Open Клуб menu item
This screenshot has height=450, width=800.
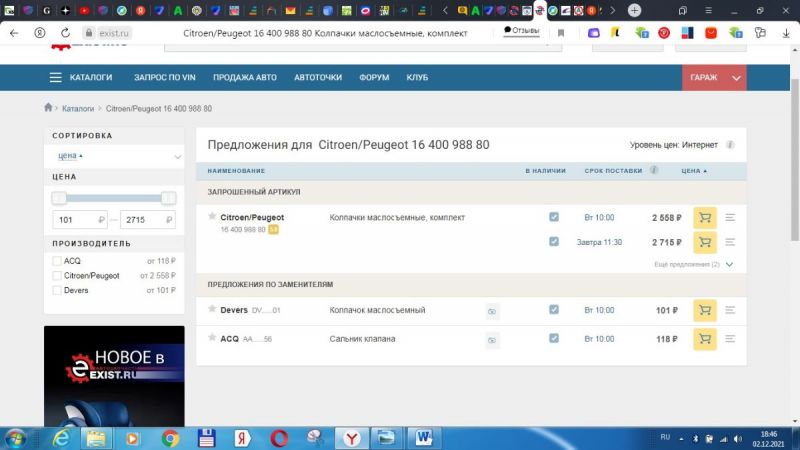click(417, 78)
